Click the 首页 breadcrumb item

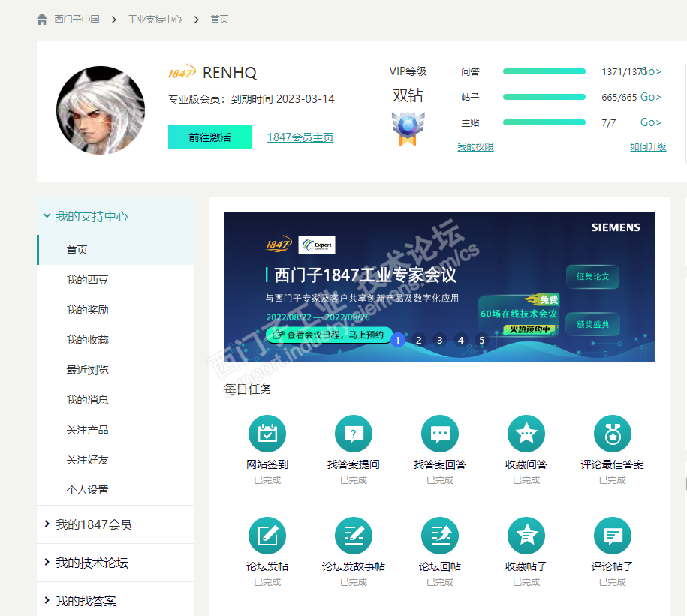[x=219, y=20]
